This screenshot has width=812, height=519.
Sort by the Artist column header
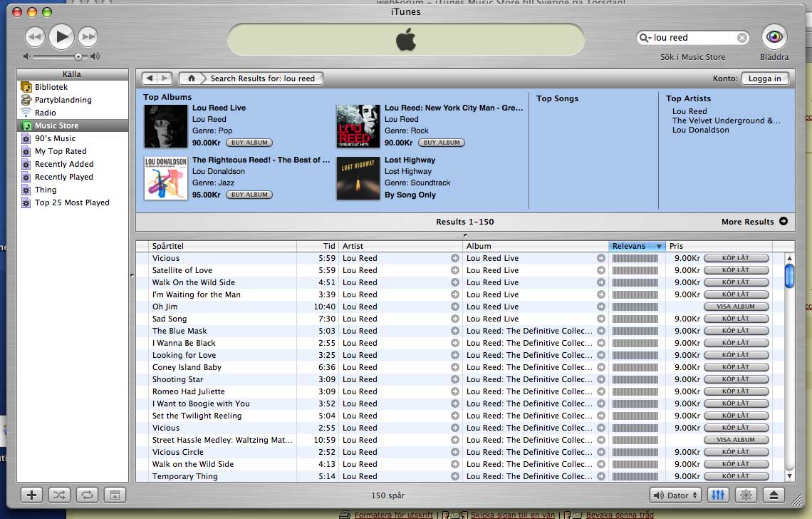(401, 246)
